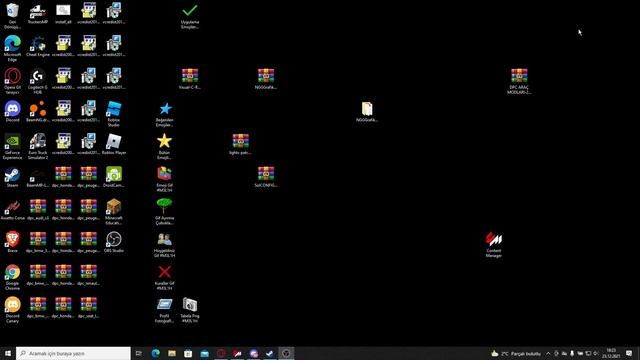
Task: Click the taskbar search box
Action: (73, 353)
